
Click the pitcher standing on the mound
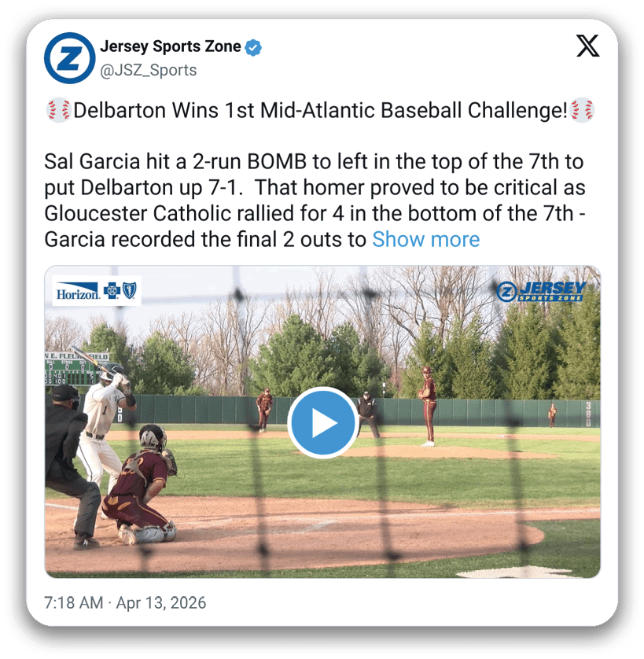pyautogui.click(x=428, y=405)
